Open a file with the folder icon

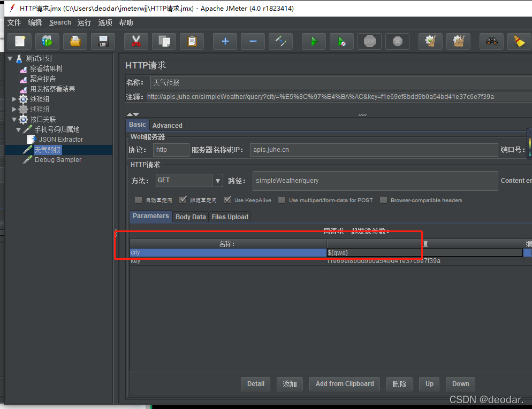point(75,41)
